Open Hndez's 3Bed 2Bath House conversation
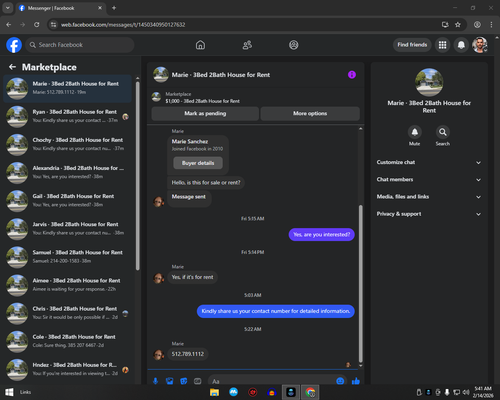The image size is (500, 400). click(x=68, y=369)
